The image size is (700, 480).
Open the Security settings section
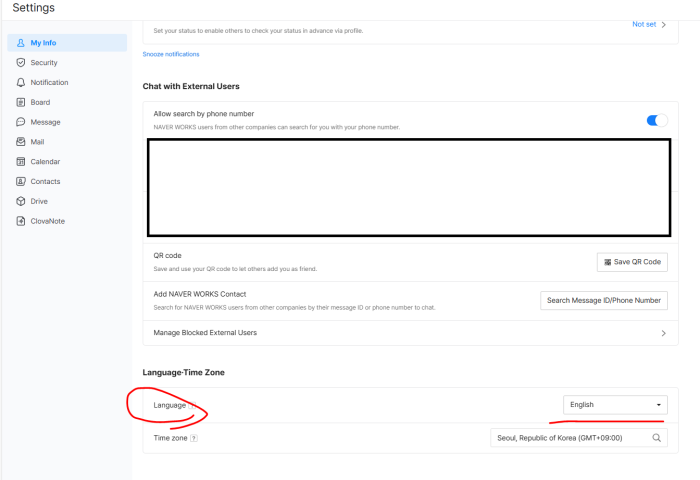tap(43, 63)
